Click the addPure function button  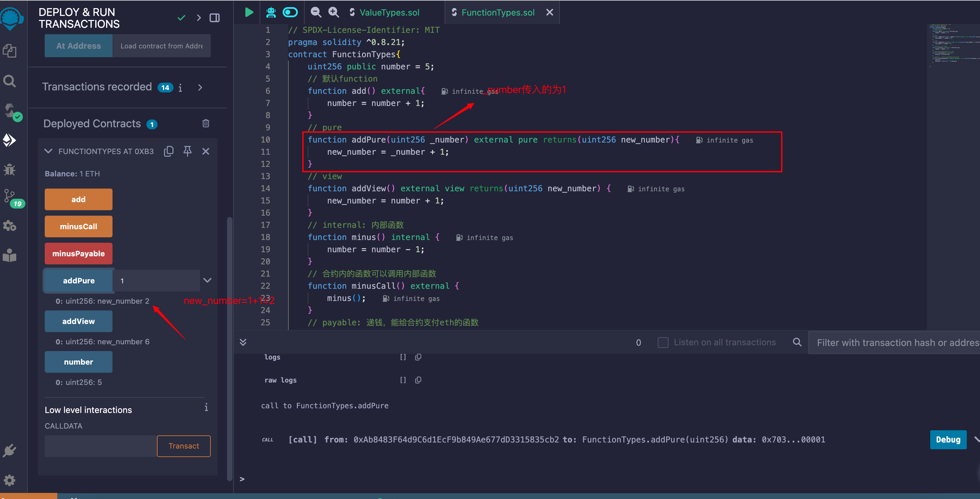(x=78, y=280)
